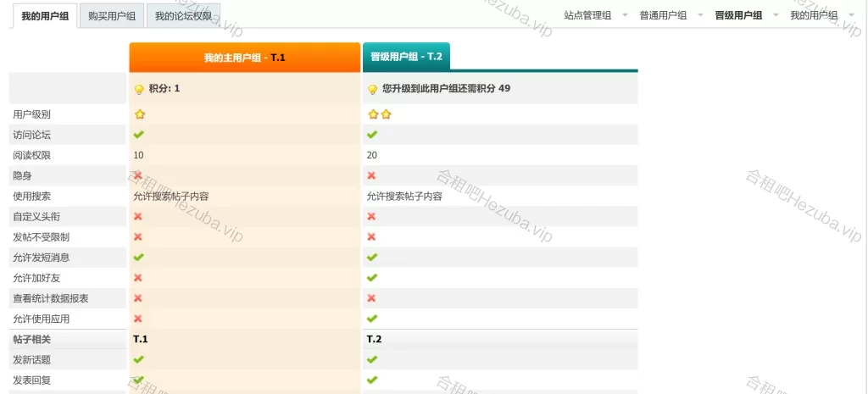Click the green check for 允许发短消息 in the T.1 column
Image resolution: width=868 pixels, height=394 pixels.
point(138,258)
